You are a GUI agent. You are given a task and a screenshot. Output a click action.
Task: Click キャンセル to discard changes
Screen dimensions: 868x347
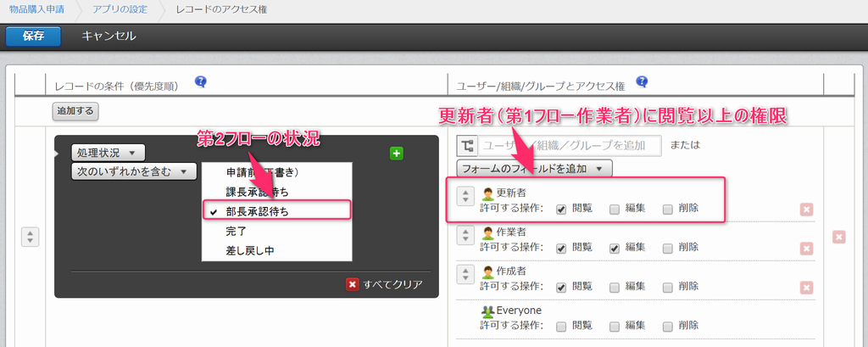108,36
